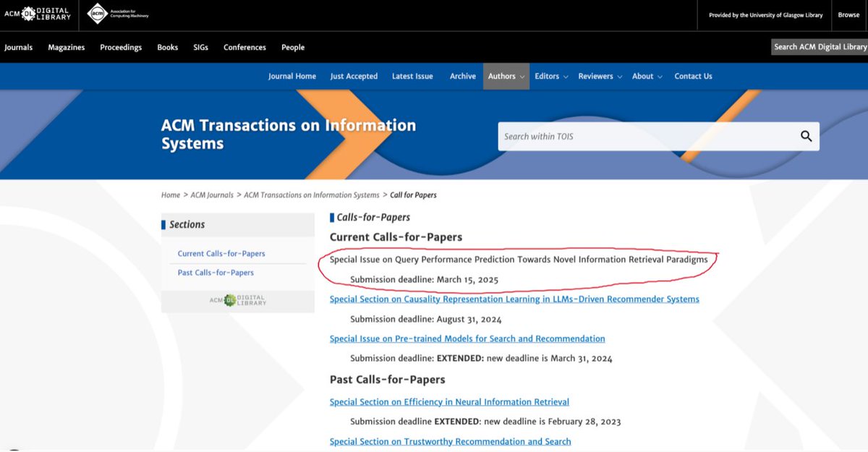Open the Archive tab
This screenshot has width=868, height=452.
(x=463, y=76)
